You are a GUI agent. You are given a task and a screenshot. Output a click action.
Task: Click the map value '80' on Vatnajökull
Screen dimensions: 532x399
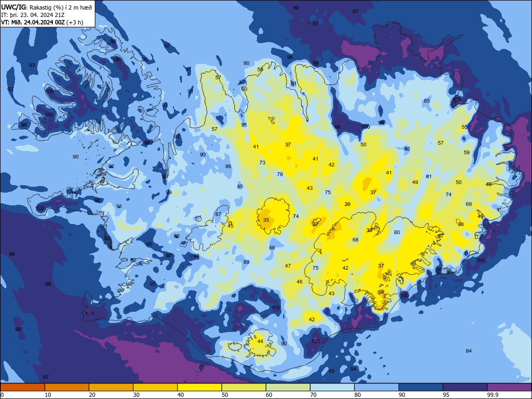[x=397, y=232]
